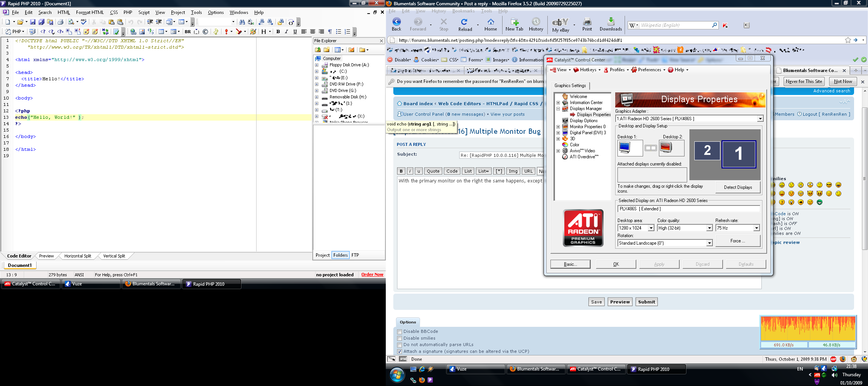The image size is (868, 386).
Task: Open the Bookmarks menu in Firefox
Action: coord(463,11)
